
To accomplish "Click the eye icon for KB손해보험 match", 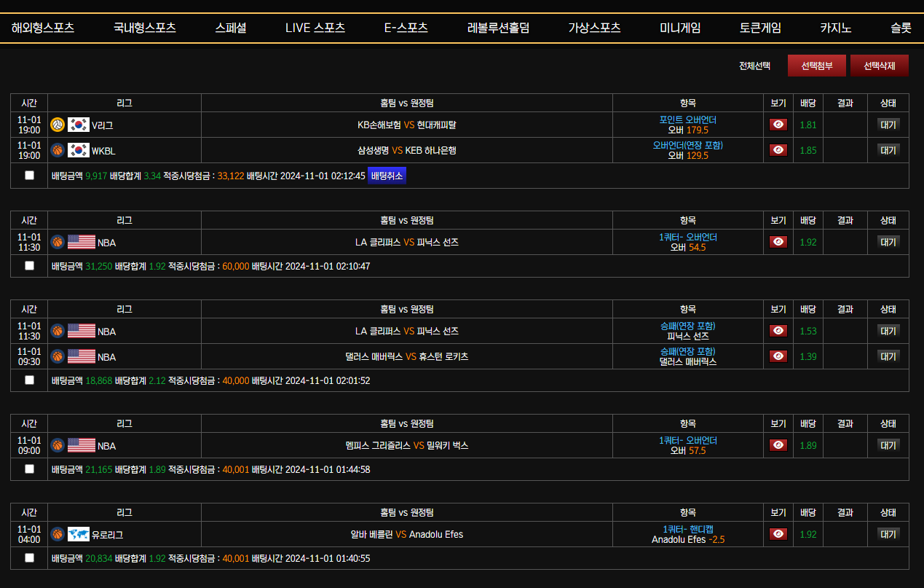I will click(778, 125).
